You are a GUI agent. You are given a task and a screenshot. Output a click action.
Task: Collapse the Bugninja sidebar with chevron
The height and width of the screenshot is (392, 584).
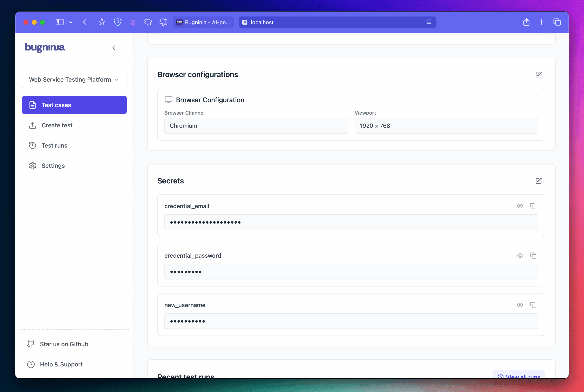pos(114,48)
